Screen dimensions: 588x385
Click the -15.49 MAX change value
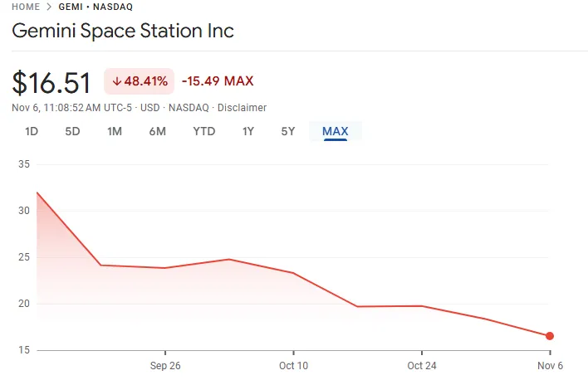pyautogui.click(x=218, y=81)
